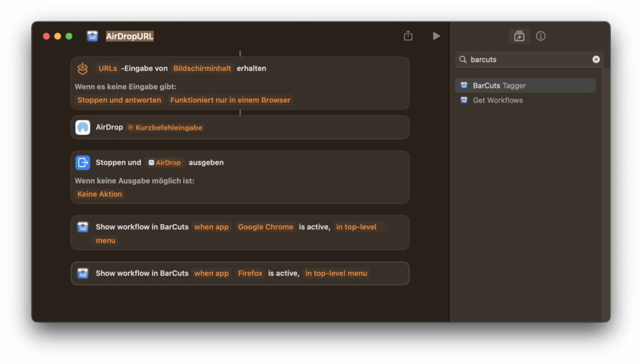Image resolution: width=642 pixels, height=364 pixels.
Task: Click the AirDrop action icon
Action: (x=83, y=127)
